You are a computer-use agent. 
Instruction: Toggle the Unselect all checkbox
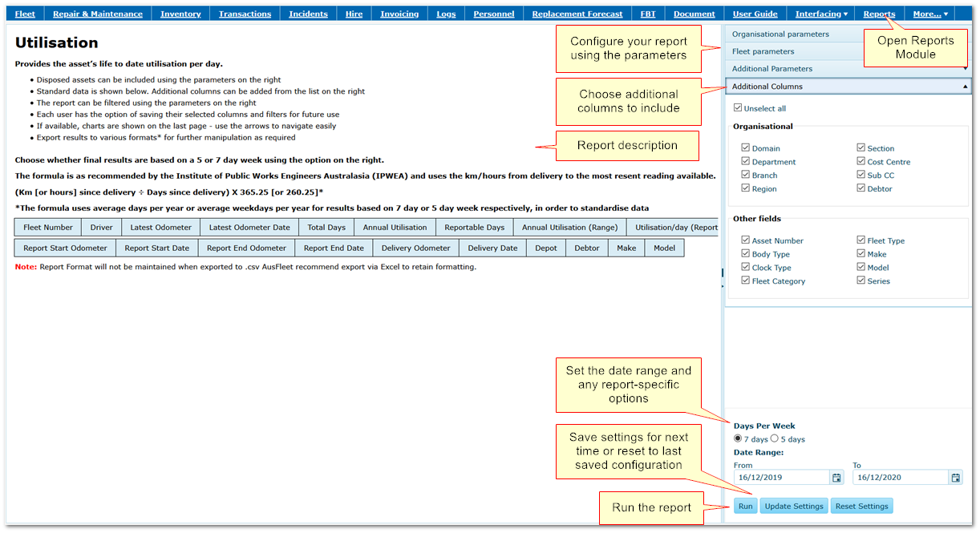[x=739, y=108]
